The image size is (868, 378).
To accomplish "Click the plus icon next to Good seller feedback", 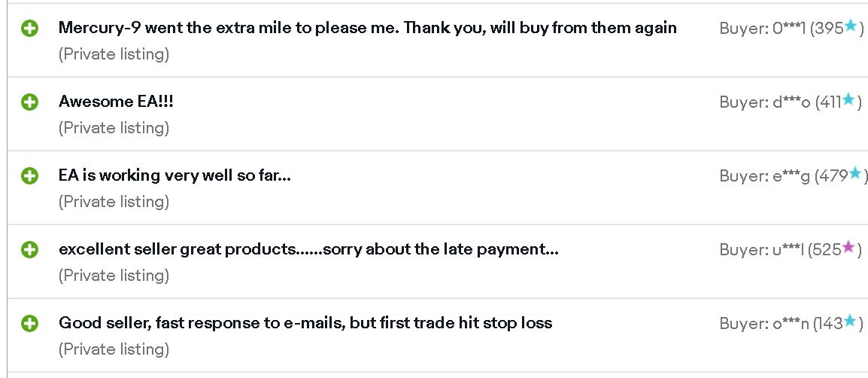I will (x=29, y=323).
